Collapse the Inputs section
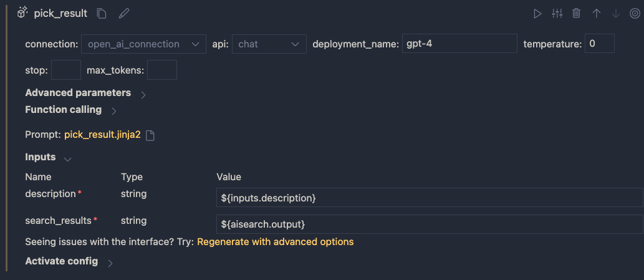This screenshot has width=644, height=280. (x=68, y=158)
